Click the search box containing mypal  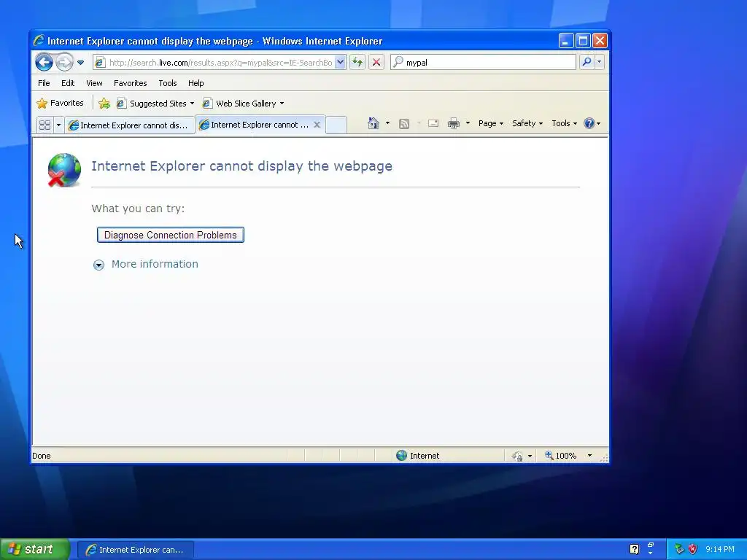click(x=483, y=63)
